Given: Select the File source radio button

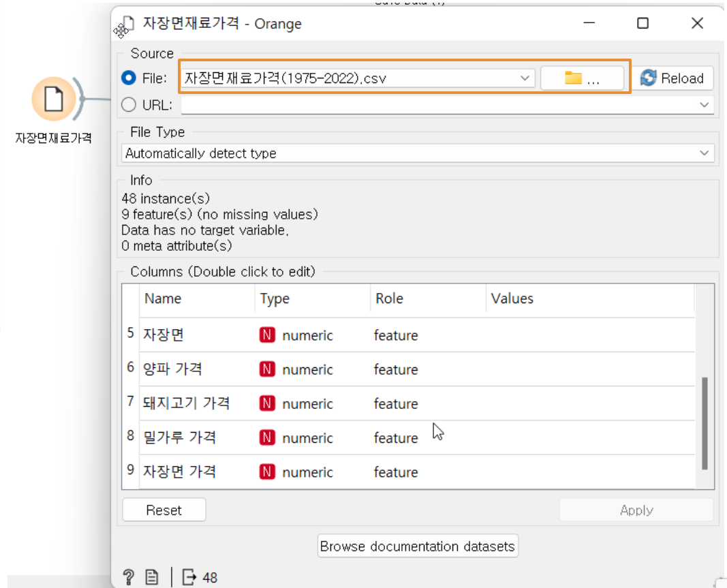Looking at the screenshot, I should (x=128, y=78).
